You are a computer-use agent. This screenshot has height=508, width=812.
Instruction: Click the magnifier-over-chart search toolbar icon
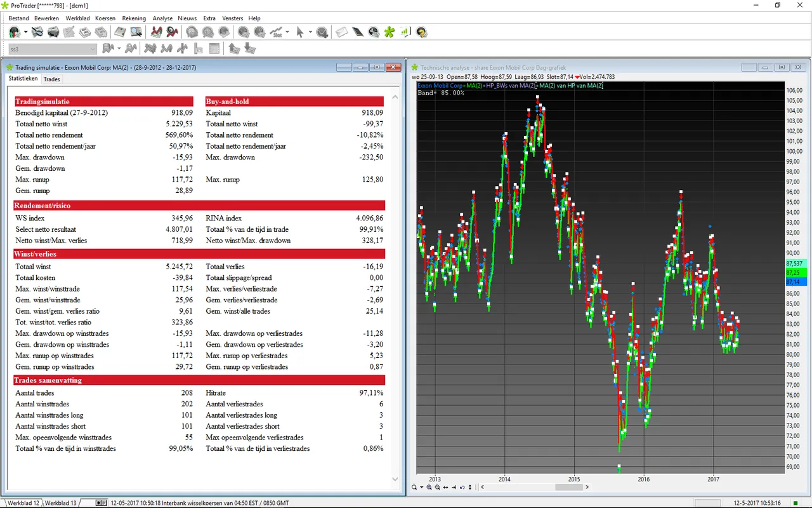tap(37, 32)
